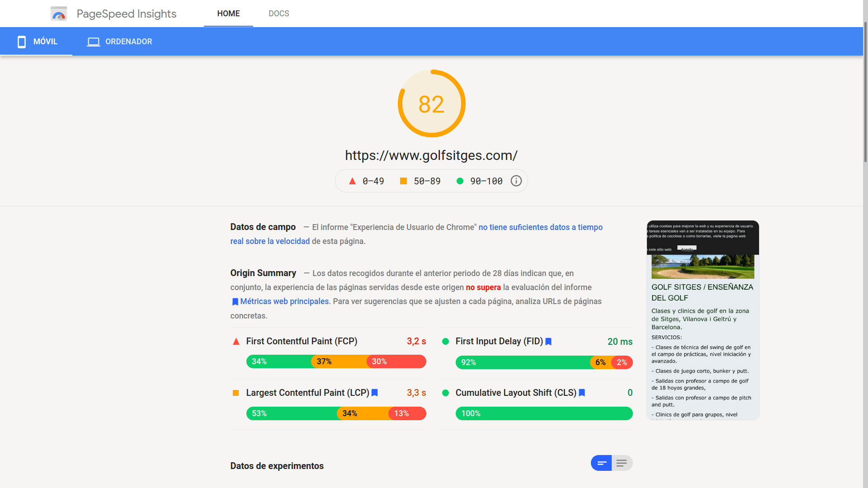The image size is (868, 488).
Task: Click the bookmark icon after Cumulative Layout Shift
Action: (x=582, y=393)
